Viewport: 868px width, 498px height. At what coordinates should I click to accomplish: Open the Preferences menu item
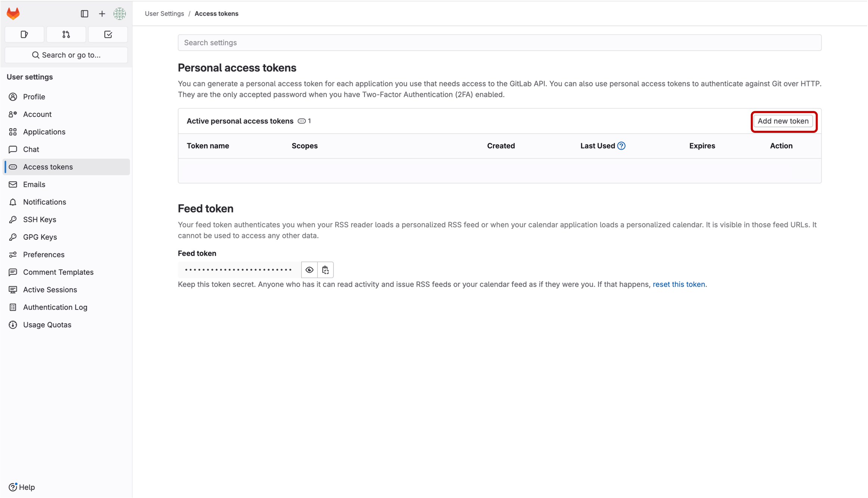click(44, 255)
